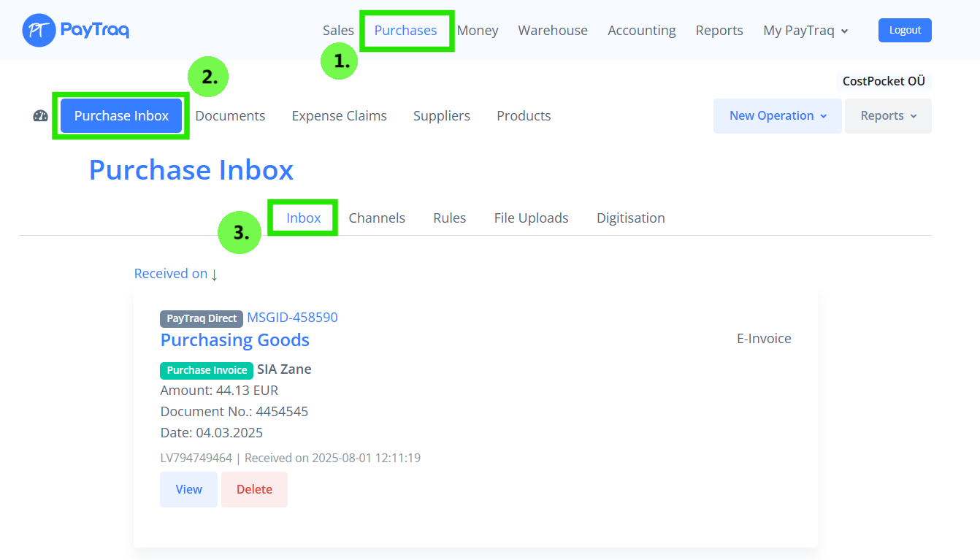
Task: Expand the New Operation dropdown
Action: pos(777,116)
